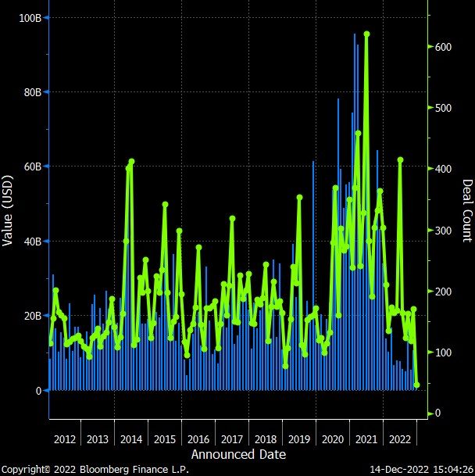Click the 600 green tick marker on right axis
This screenshot has width=475, height=476.
(429, 47)
